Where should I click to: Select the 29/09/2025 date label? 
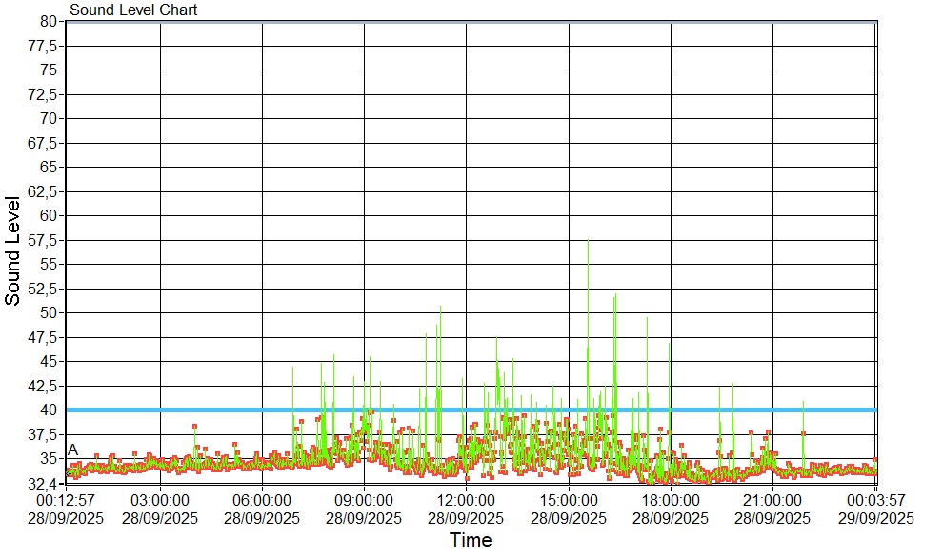point(875,518)
